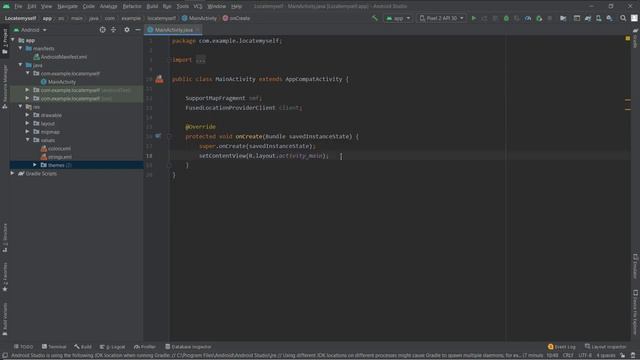The height and width of the screenshot is (360, 640).
Task: Expand the mipmap folder
Action: (27, 131)
